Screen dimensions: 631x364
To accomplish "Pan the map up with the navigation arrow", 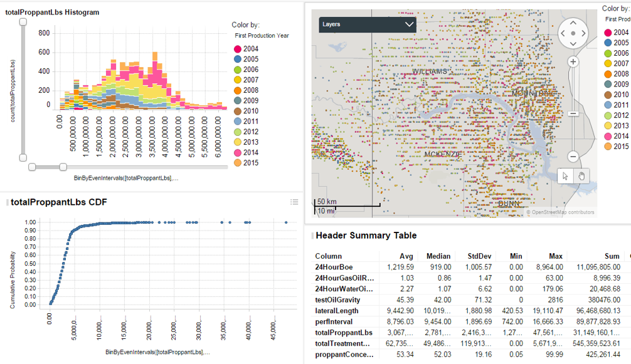I will point(573,22).
